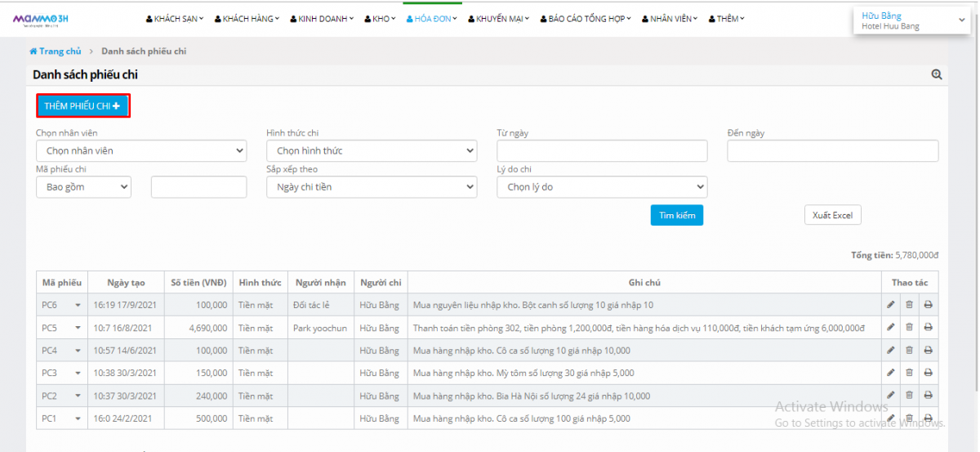This screenshot has height=452, width=980.
Task: Click the edit pencil icon for PC6
Action: tap(891, 305)
